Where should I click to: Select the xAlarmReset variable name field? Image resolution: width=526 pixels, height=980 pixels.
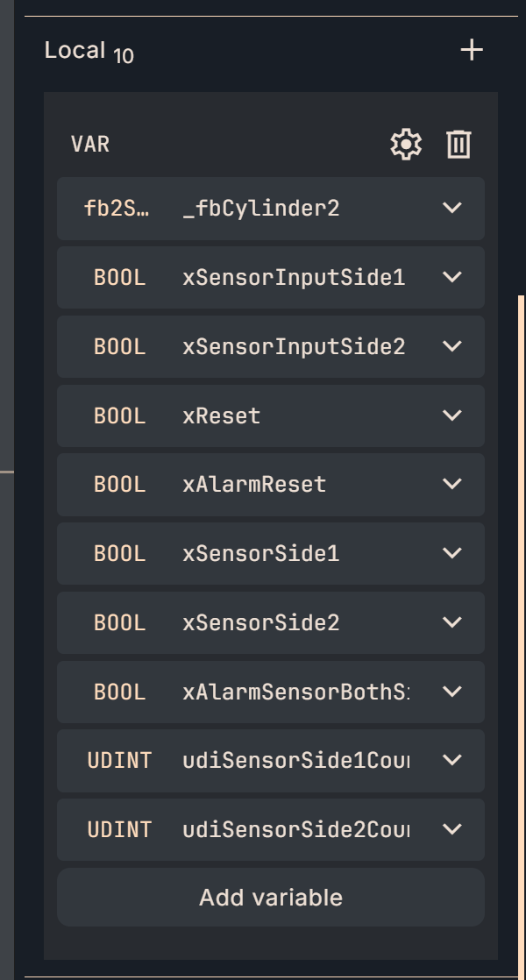tap(254, 484)
